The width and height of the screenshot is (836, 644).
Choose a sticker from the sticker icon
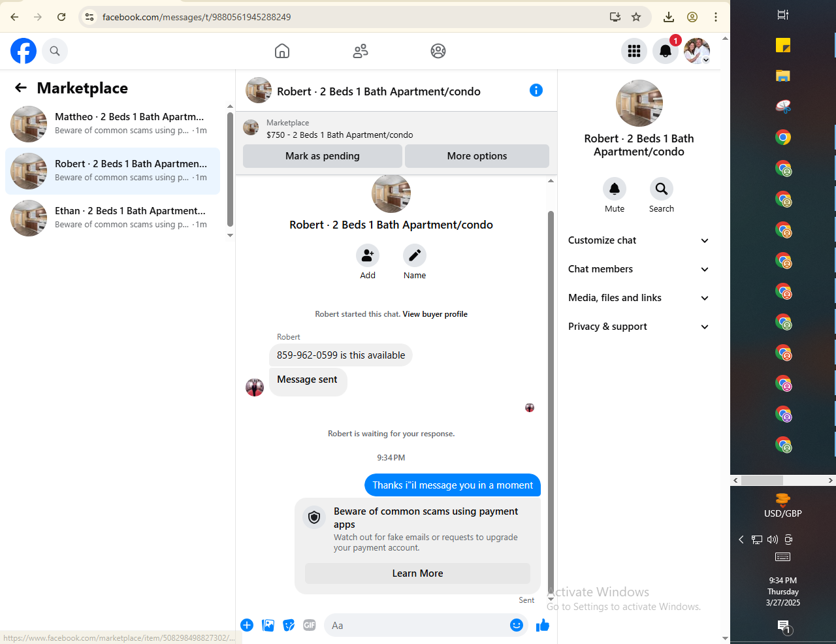(289, 625)
